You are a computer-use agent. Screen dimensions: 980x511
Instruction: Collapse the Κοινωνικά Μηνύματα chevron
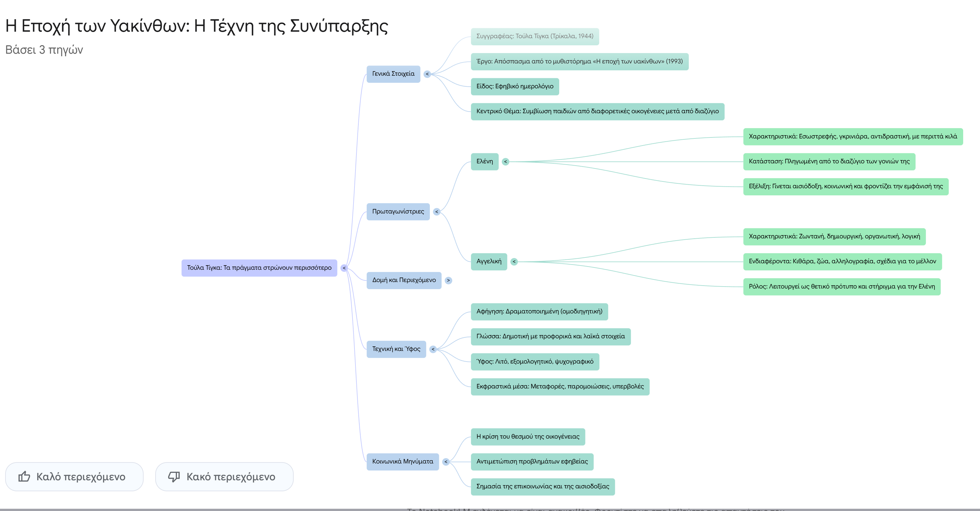click(446, 462)
